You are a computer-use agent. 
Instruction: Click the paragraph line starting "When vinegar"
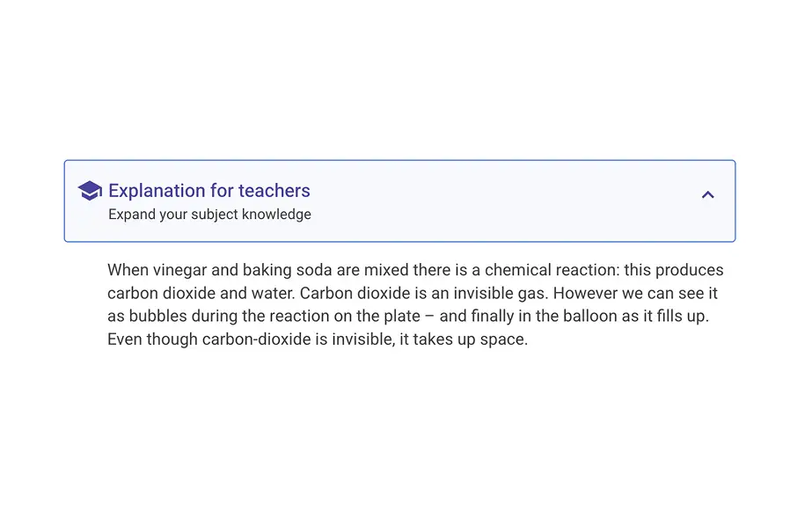point(415,270)
